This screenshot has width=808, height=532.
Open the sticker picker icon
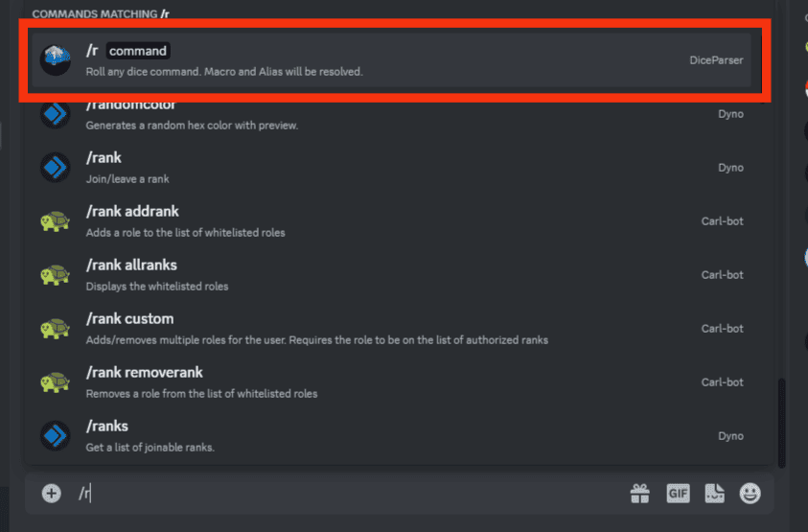click(x=714, y=494)
